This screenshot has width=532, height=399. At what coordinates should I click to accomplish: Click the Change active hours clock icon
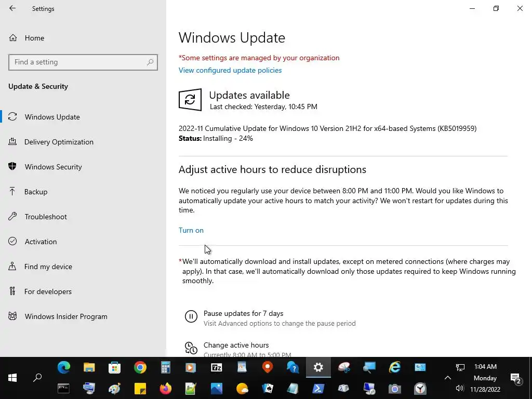pyautogui.click(x=191, y=348)
